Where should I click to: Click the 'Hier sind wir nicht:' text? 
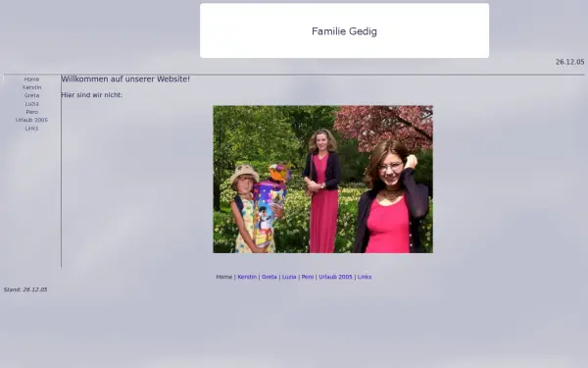[92, 95]
